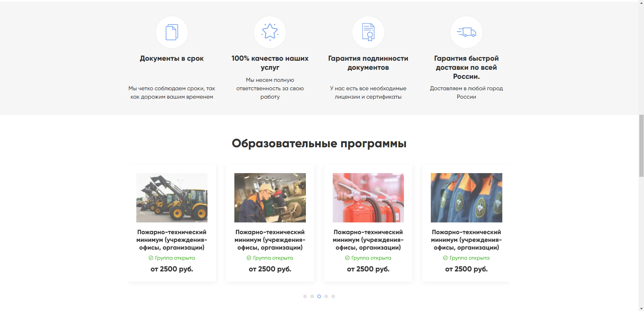Go to the fifth carousel slide dot

333,296
